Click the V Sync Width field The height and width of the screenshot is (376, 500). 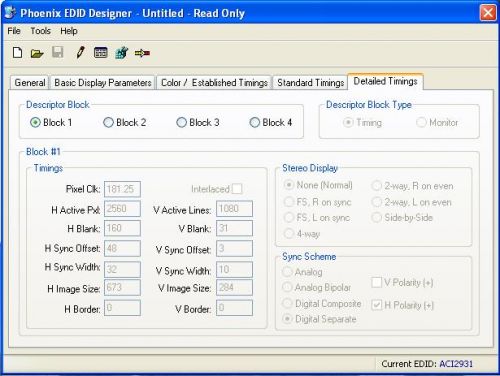pyautogui.click(x=234, y=269)
